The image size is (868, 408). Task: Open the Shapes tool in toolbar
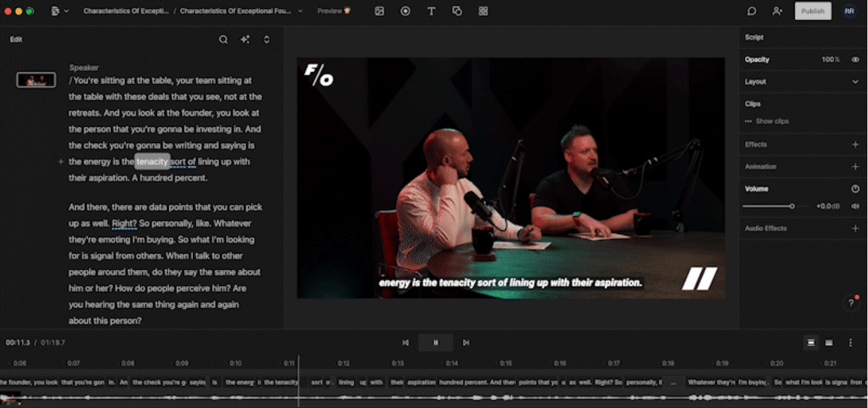tap(457, 11)
